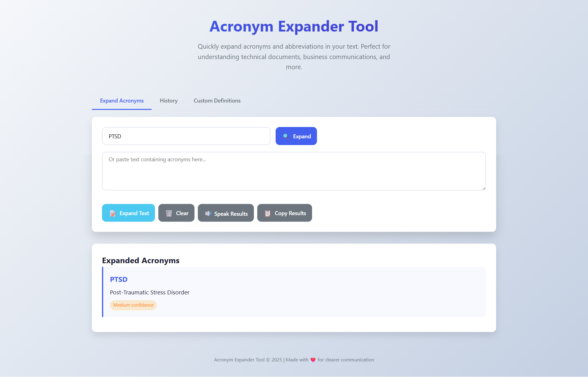Click the PTSD result heading
The image size is (588, 377).
click(x=119, y=280)
